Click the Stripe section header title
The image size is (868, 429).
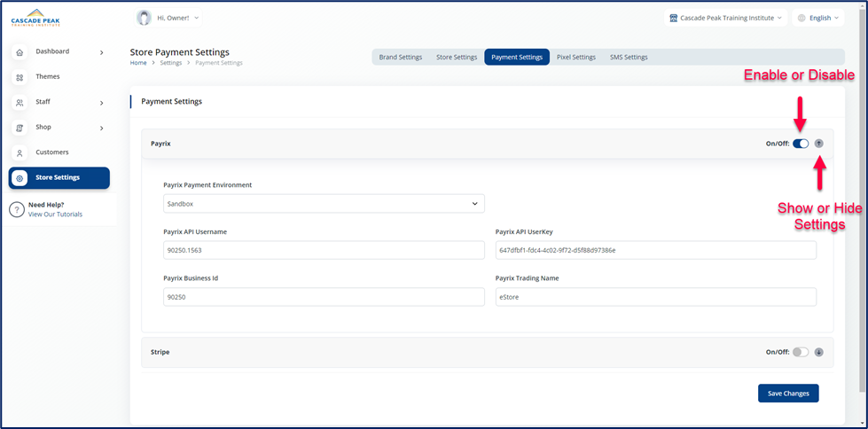(160, 352)
